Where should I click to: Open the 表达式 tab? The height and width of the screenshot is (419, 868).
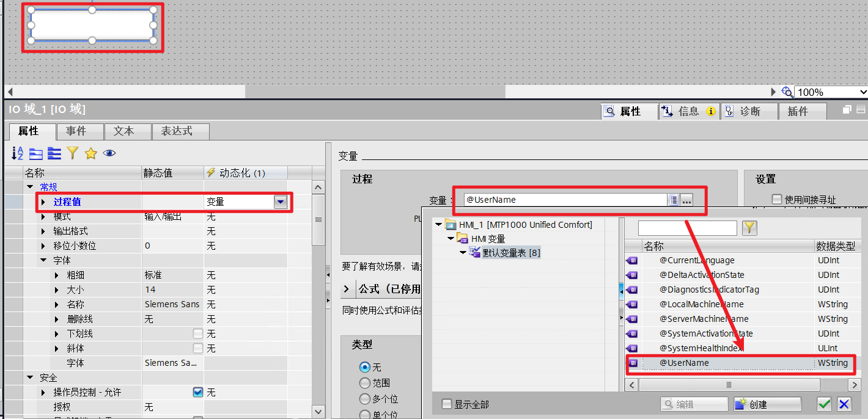[x=177, y=131]
